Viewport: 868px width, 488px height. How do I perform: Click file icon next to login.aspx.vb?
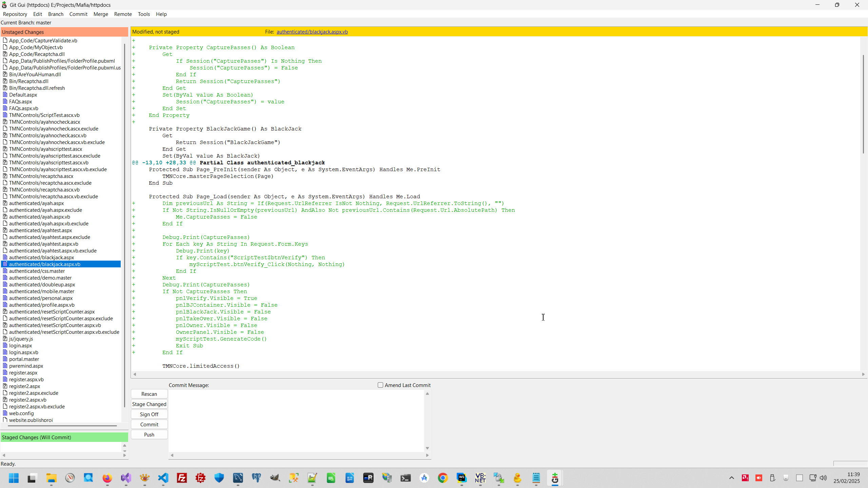coord(5,352)
